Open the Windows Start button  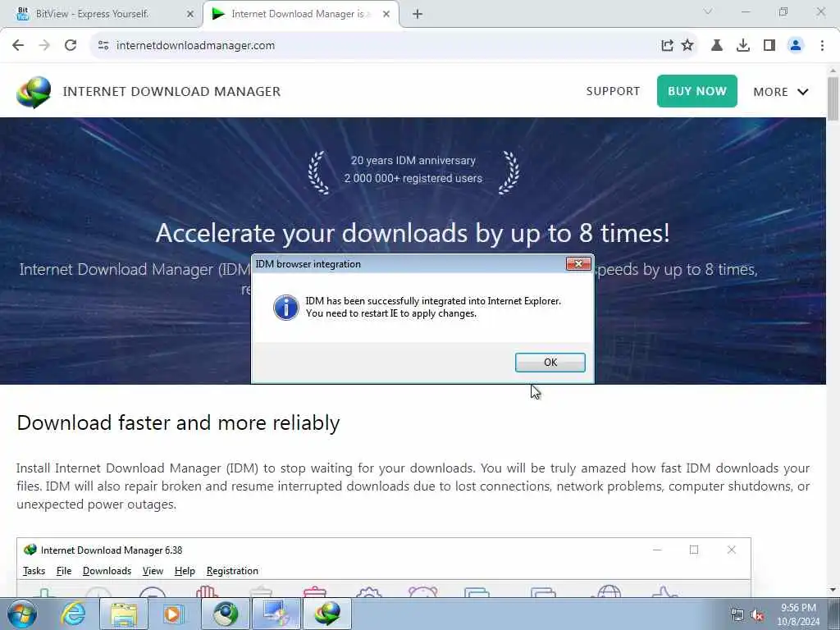(x=22, y=614)
